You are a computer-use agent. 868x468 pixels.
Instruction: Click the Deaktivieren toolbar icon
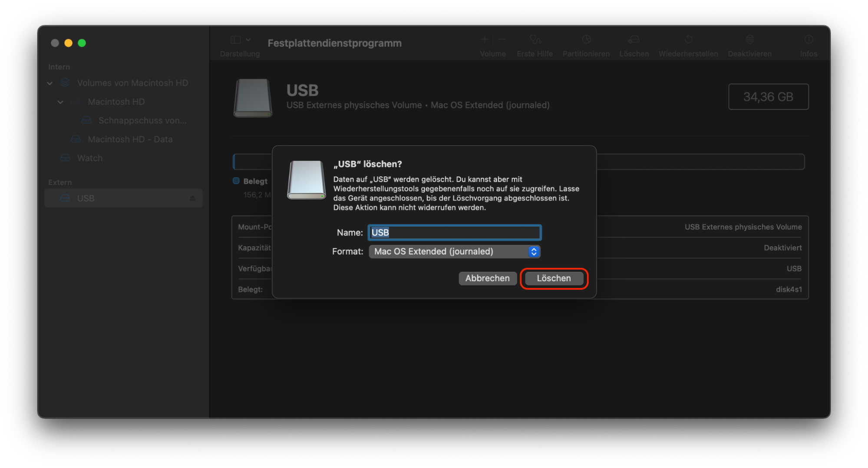pyautogui.click(x=749, y=43)
